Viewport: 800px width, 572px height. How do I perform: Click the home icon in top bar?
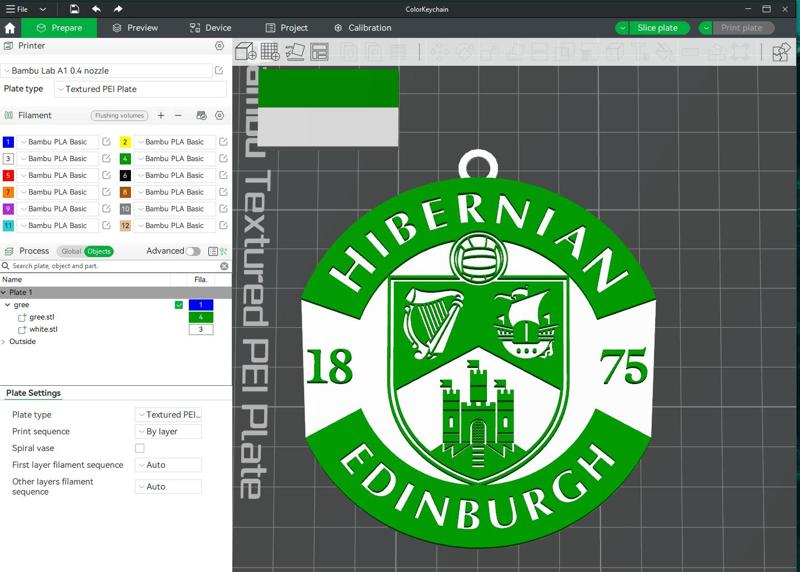coord(10,28)
